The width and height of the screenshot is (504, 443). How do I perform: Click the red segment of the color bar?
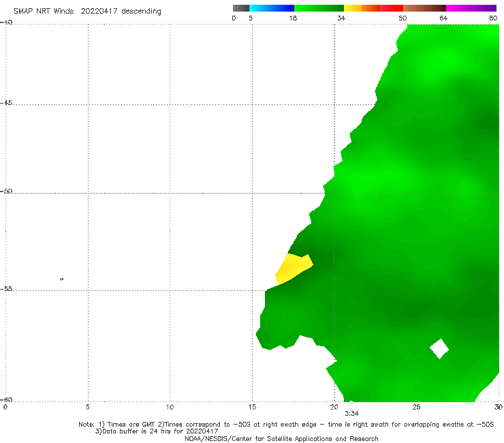coord(391,8)
